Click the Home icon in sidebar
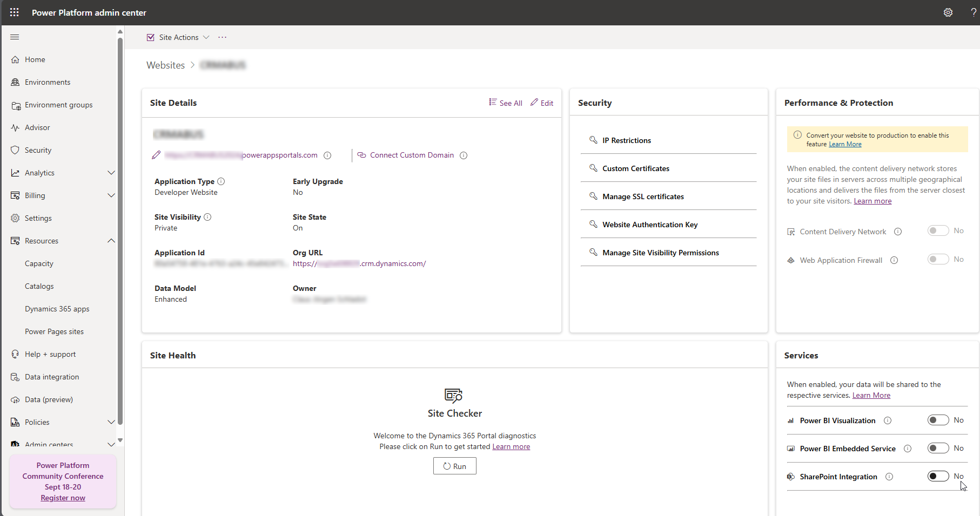The image size is (980, 516). pos(15,59)
